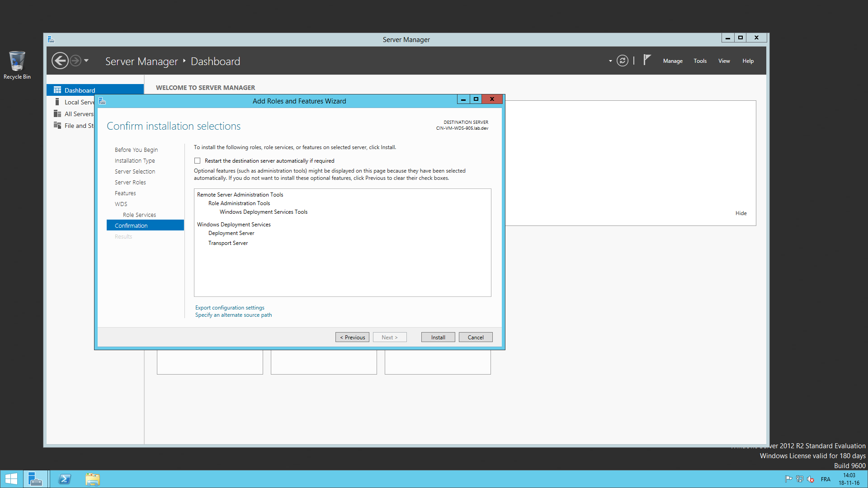
Task: Click the refresh dashboard icon
Action: 623,61
